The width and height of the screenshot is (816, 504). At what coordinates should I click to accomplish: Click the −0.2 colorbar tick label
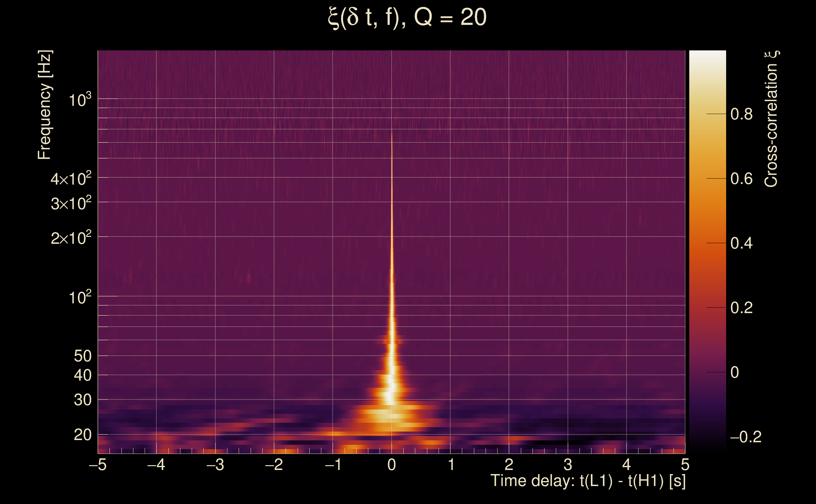746,437
